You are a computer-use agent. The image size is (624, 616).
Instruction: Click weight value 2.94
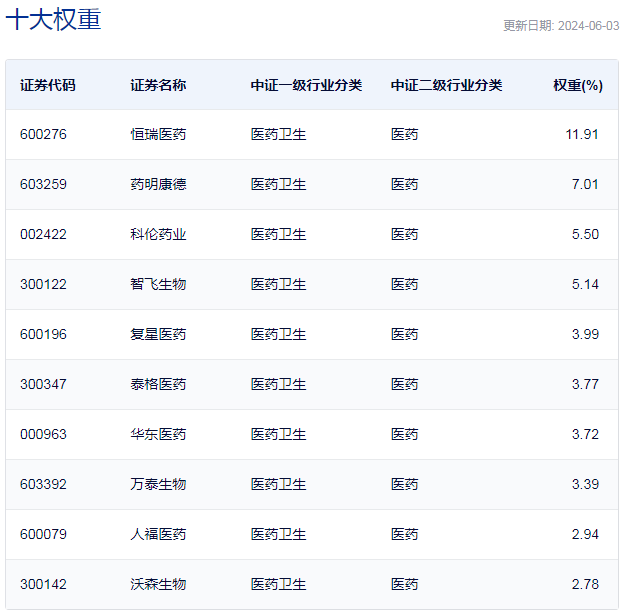click(x=585, y=534)
